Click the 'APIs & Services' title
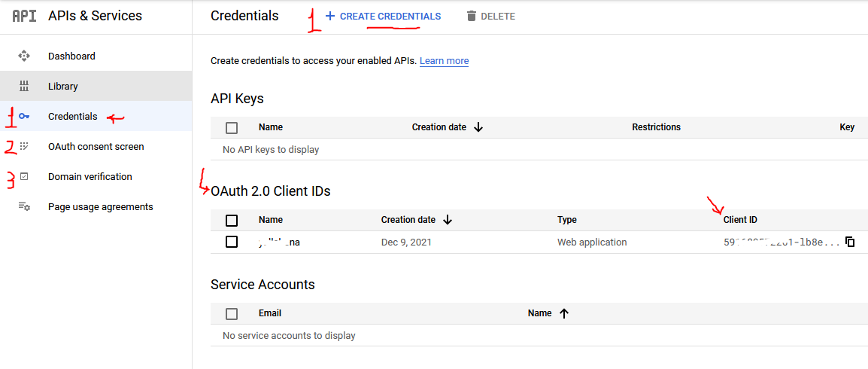 [x=96, y=16]
